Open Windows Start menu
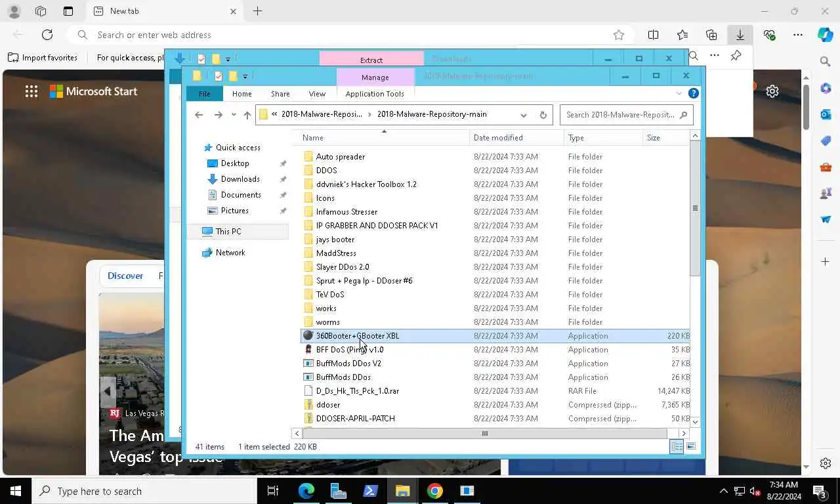Image resolution: width=840 pixels, height=504 pixels. point(16,491)
